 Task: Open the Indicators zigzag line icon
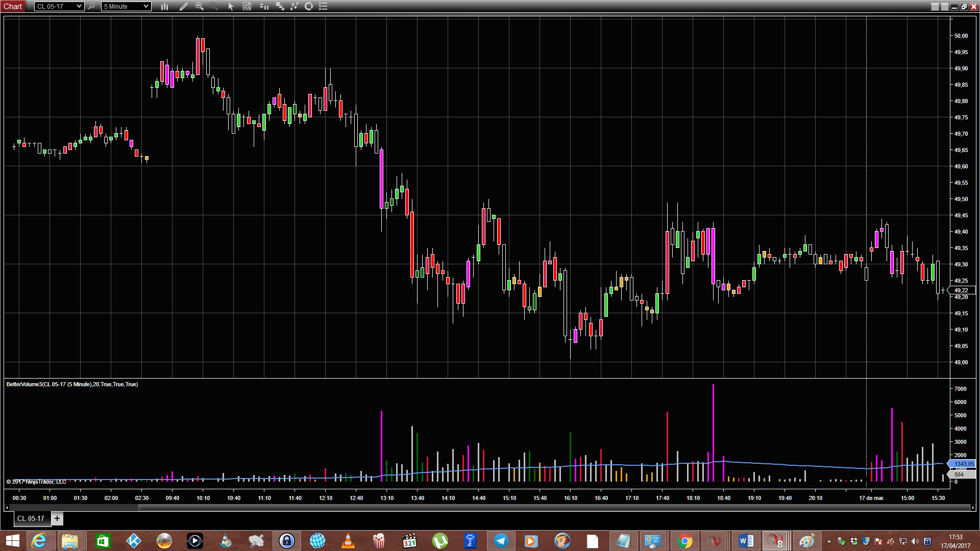pyautogui.click(x=295, y=7)
